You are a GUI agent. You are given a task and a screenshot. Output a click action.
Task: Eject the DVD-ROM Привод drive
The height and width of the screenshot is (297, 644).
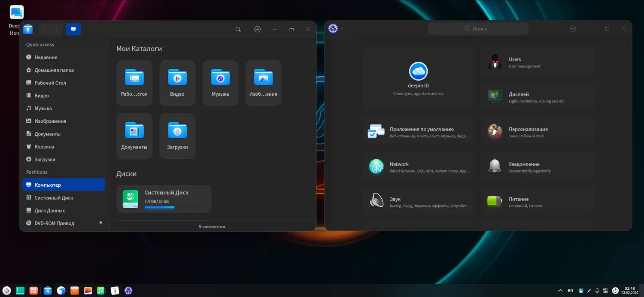pyautogui.click(x=101, y=223)
